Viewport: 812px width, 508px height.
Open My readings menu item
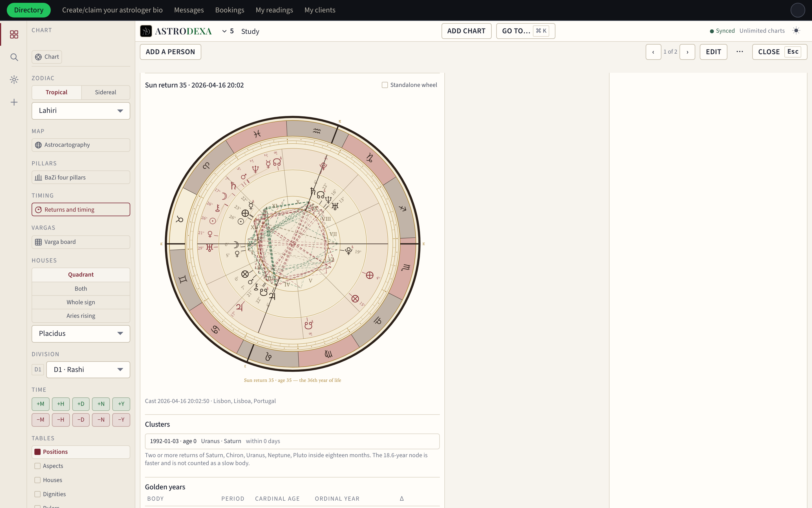coord(274,10)
